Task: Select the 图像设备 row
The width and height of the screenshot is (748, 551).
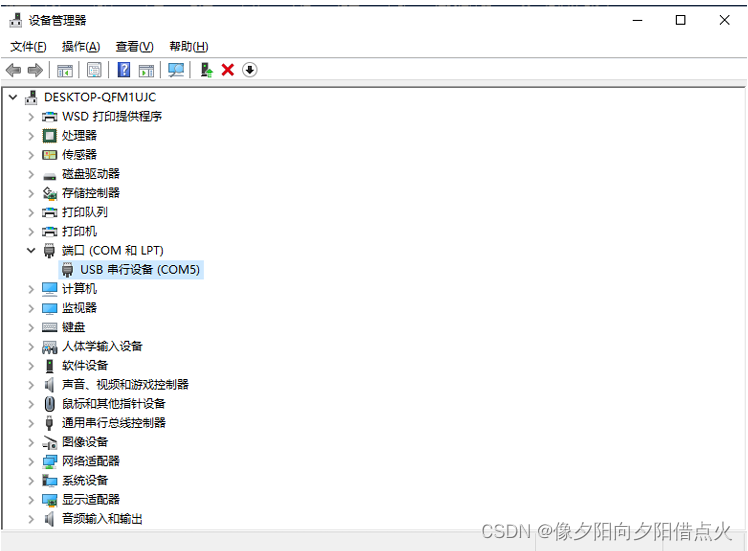Action: pos(85,442)
